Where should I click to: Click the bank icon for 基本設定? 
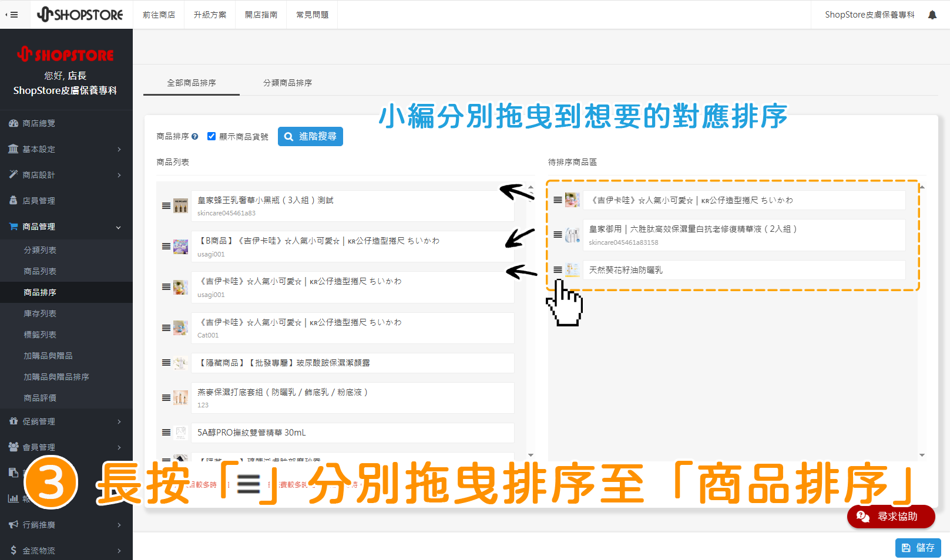[x=13, y=149]
